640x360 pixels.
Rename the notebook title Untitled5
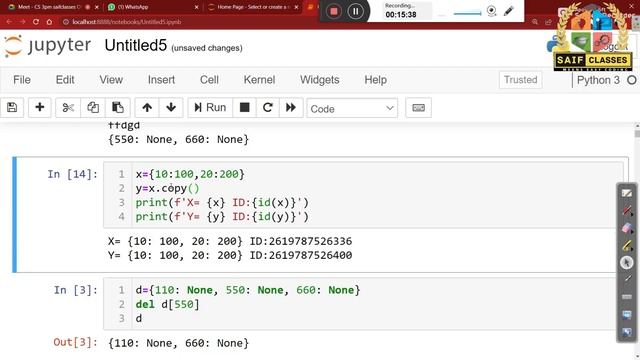(136, 45)
